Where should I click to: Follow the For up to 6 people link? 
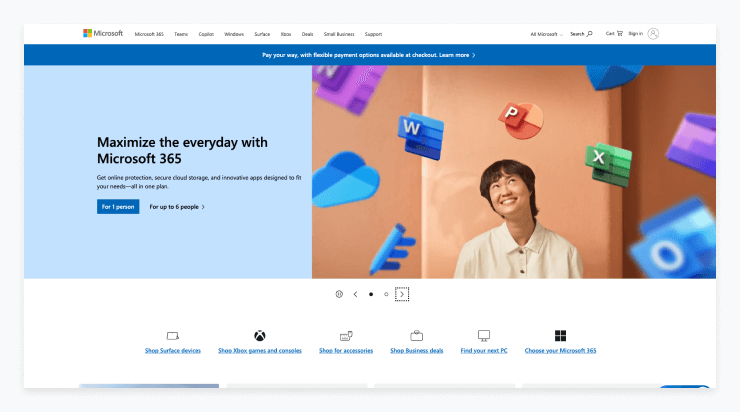(x=177, y=207)
